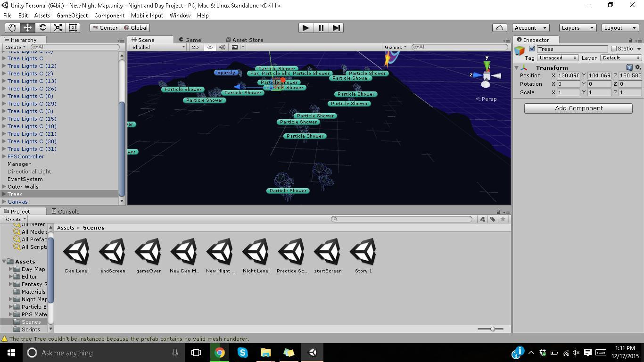Click the Add Component button
The height and width of the screenshot is (362, 644).
click(578, 108)
